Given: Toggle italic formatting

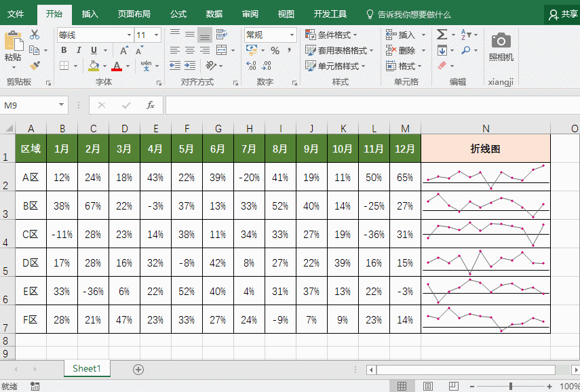Looking at the screenshot, I should [x=79, y=51].
